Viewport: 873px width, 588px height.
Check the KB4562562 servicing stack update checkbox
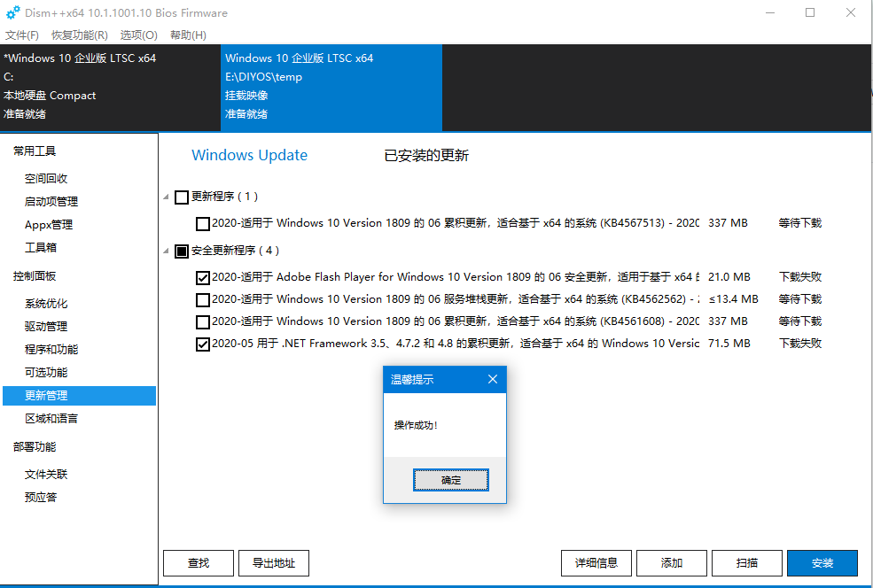(203, 300)
